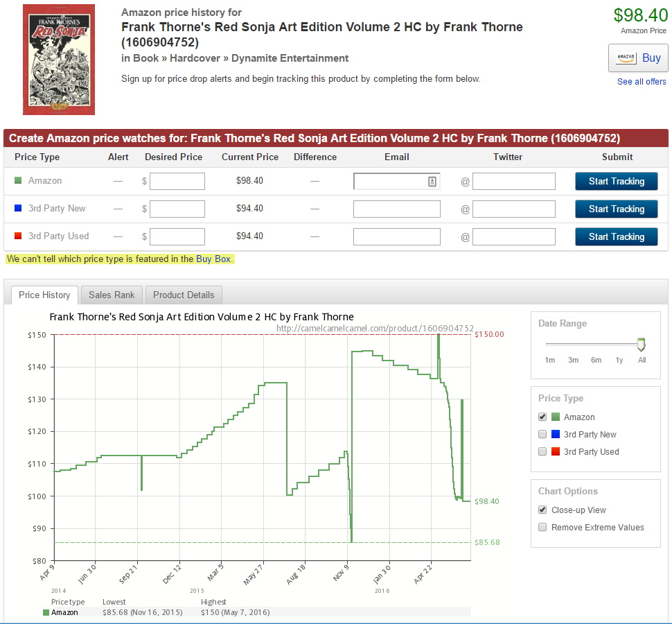Open the Hardcover breadcrumb link

click(x=195, y=58)
